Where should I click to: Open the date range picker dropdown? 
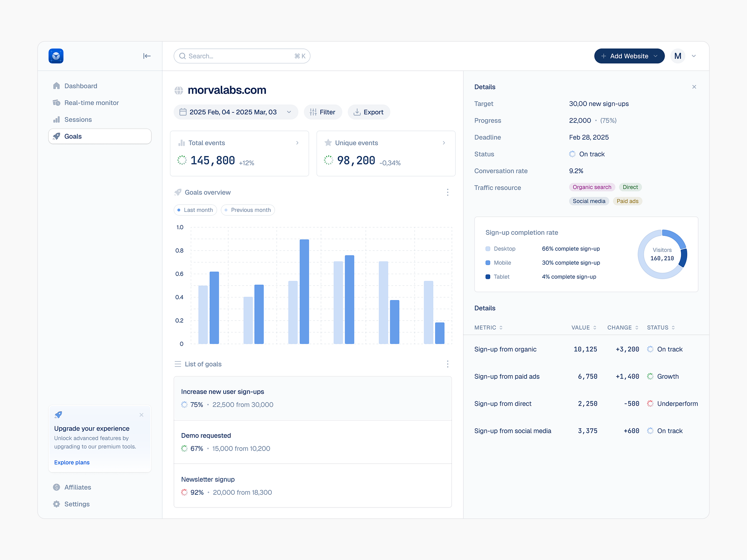click(x=289, y=112)
